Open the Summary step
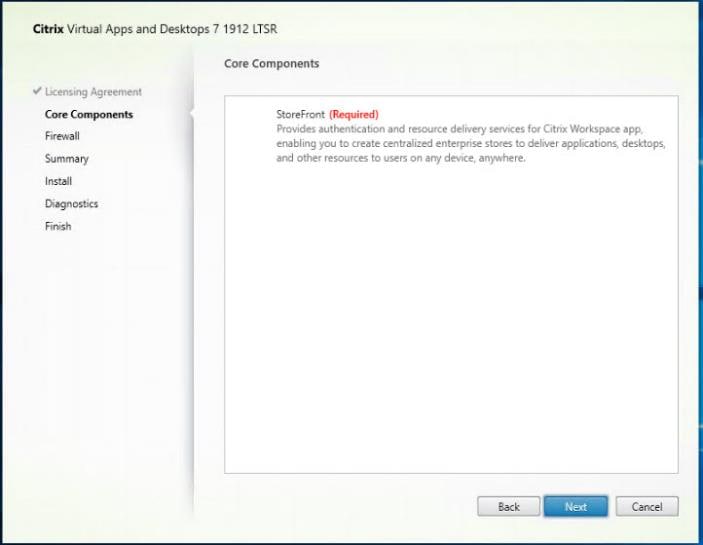Viewport: 703px width, 545px height. pos(67,159)
